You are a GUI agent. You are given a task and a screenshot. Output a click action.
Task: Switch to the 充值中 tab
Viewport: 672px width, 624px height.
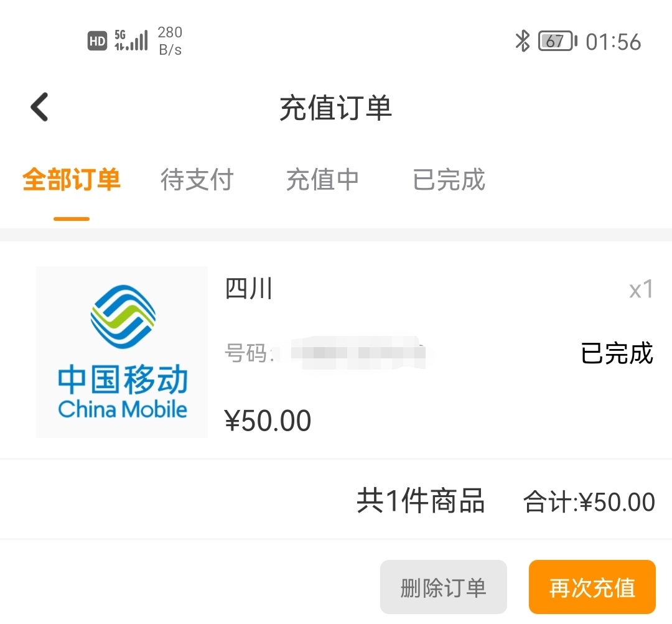[x=322, y=180]
